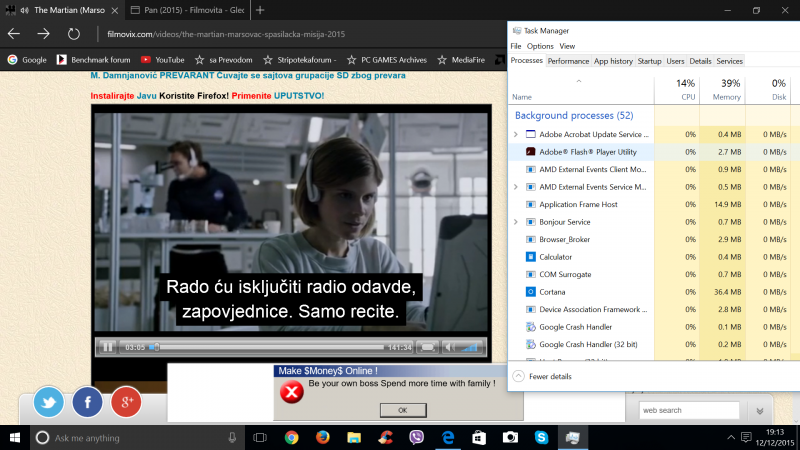This screenshot has height=450, width=800.
Task: Toggle video fullscreen button
Action: 428,347
